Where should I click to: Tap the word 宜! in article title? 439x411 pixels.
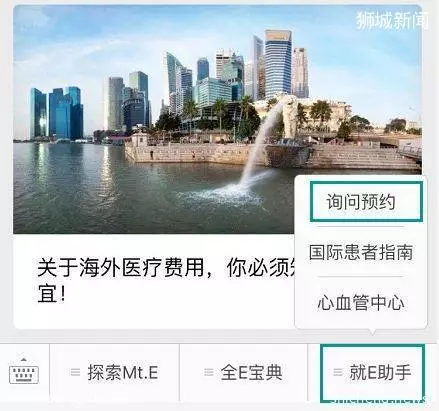point(51,293)
